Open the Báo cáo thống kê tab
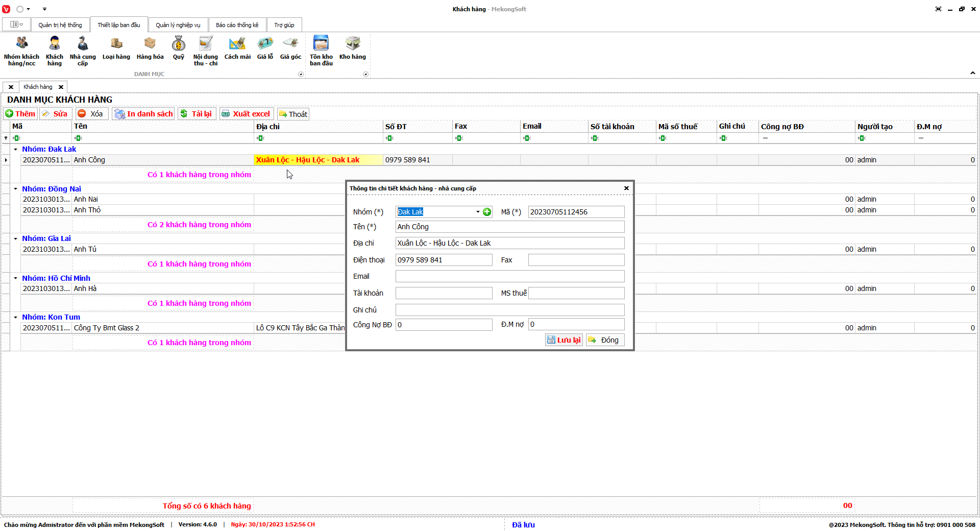 [237, 25]
